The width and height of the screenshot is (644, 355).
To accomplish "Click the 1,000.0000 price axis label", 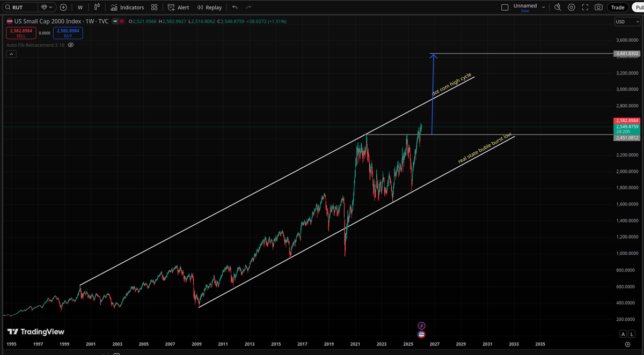I will click(x=627, y=253).
